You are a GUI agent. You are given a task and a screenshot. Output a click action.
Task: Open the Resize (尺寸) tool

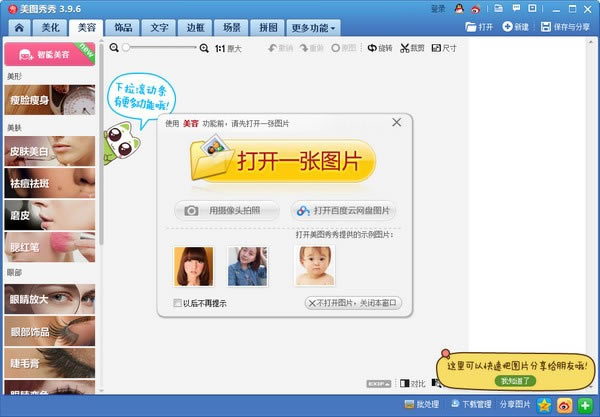tap(443, 48)
